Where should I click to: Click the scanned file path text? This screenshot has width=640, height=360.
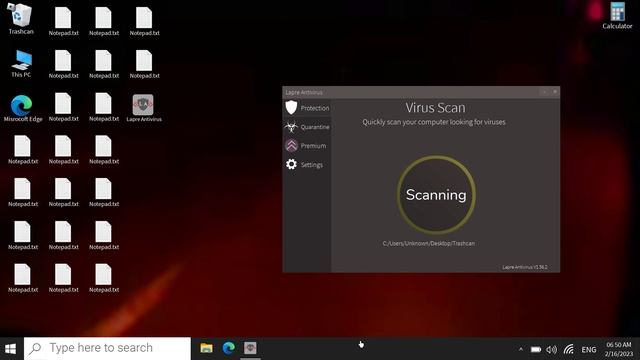(x=429, y=243)
